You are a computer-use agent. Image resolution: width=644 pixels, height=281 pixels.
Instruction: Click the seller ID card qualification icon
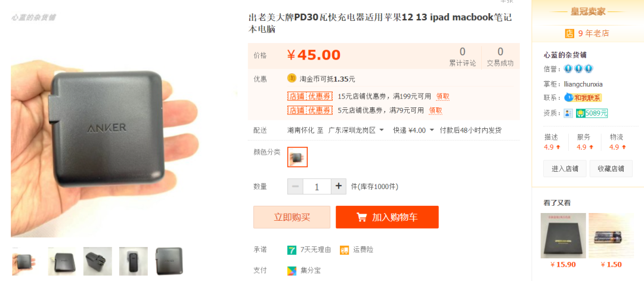tap(568, 113)
